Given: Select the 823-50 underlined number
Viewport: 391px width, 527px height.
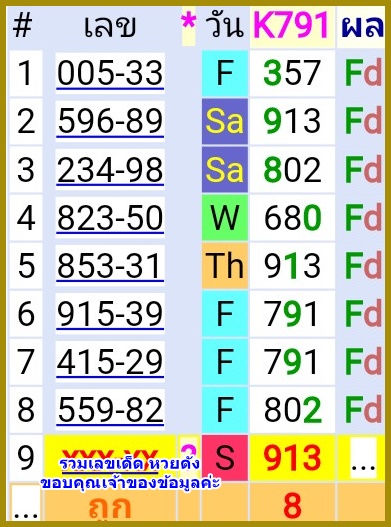Looking at the screenshot, I should [110, 217].
